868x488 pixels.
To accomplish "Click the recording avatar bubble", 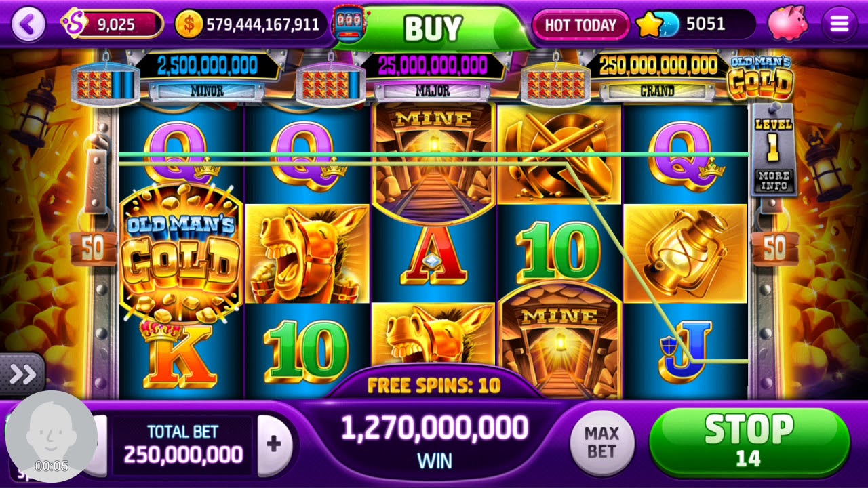I will [52, 436].
